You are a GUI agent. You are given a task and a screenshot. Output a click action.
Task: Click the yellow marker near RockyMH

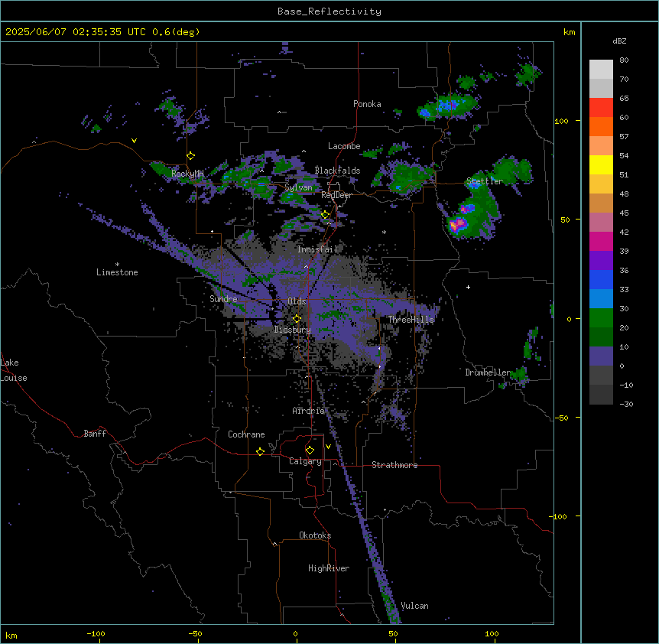(190, 156)
